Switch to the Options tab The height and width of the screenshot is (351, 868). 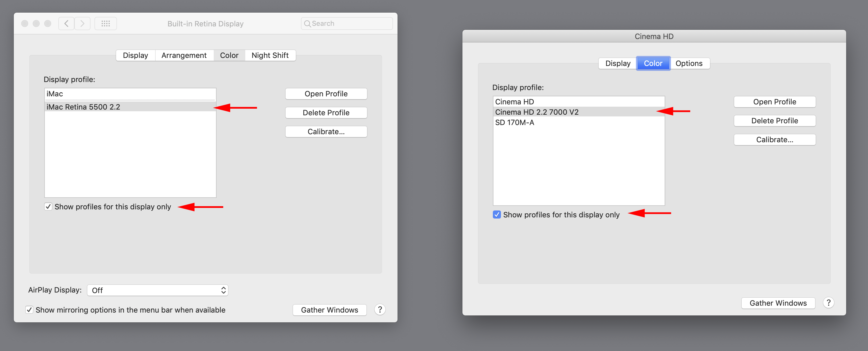[689, 63]
